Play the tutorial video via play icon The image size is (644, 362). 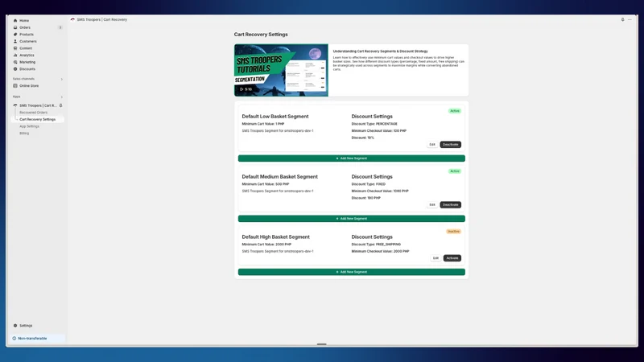[x=242, y=89]
